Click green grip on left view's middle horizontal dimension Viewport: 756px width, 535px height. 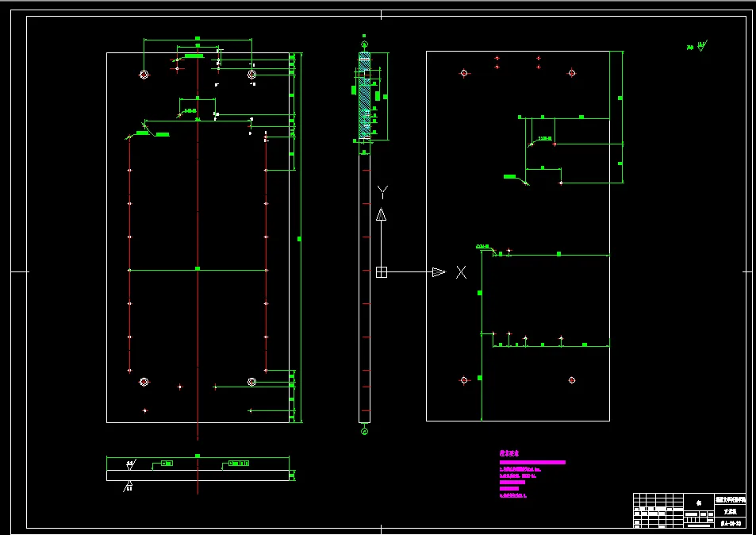[198, 268]
